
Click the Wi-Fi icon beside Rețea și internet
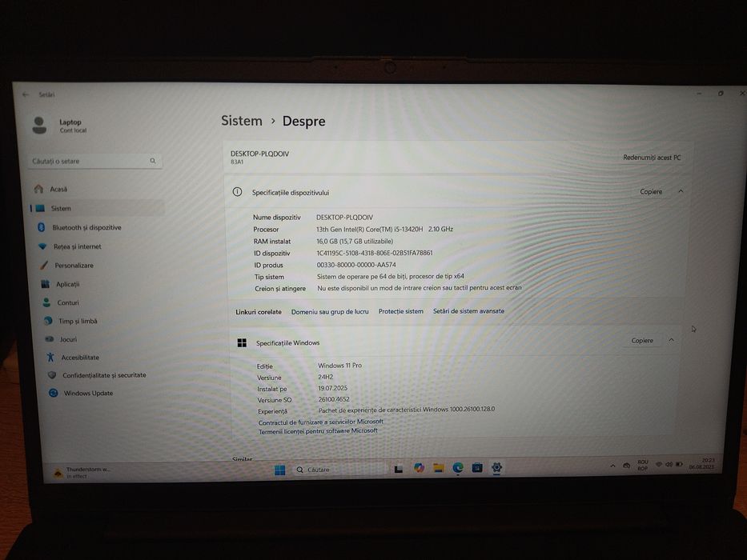(x=43, y=246)
